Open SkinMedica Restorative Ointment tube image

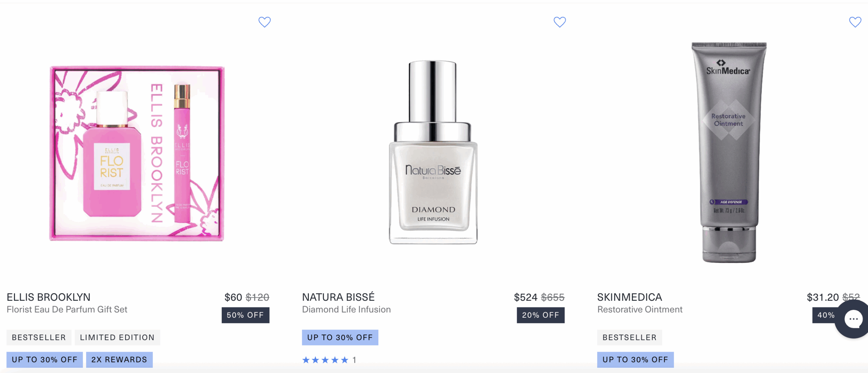click(729, 152)
